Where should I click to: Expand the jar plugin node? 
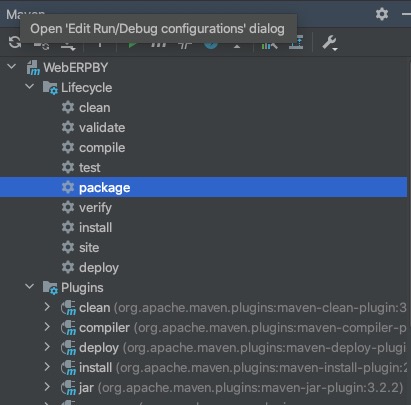tap(47, 387)
